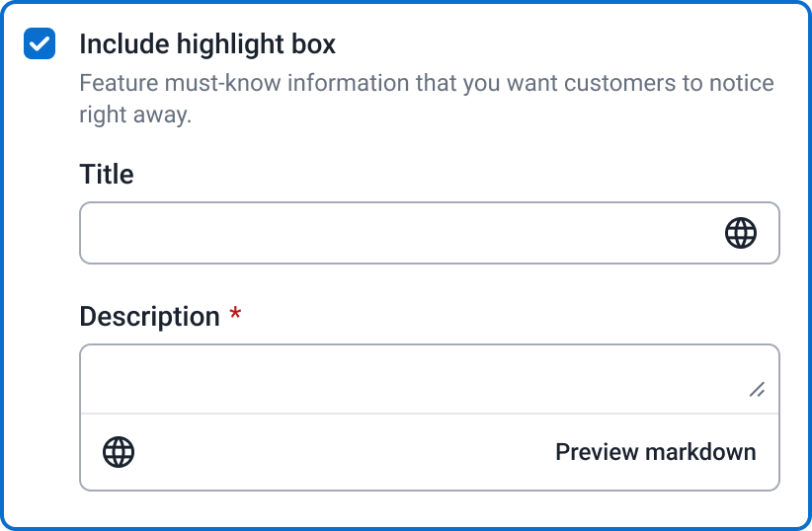Click the globe icon in Title field
This screenshot has height=531, width=812.
(x=741, y=233)
